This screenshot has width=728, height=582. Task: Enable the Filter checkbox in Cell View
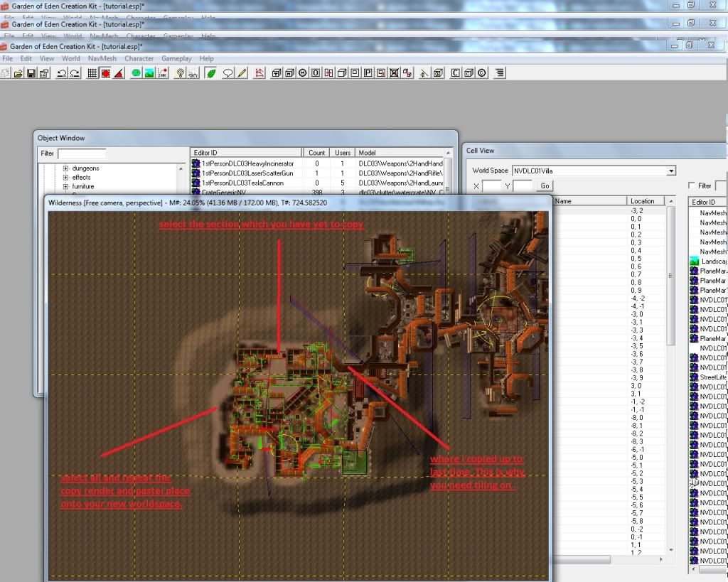coord(691,185)
